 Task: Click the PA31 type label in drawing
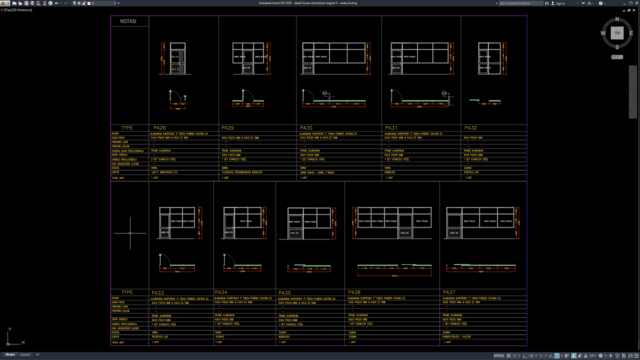coord(391,128)
